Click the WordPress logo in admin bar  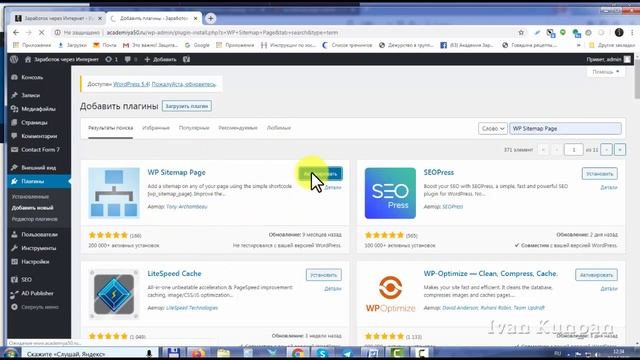pyautogui.click(x=14, y=60)
